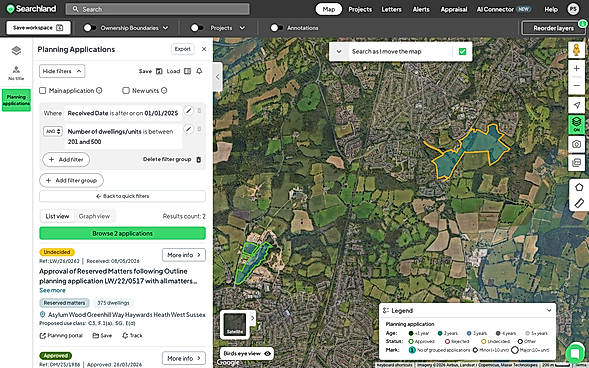Collapse filters with Hide filters button
The width and height of the screenshot is (589, 368).
point(62,71)
